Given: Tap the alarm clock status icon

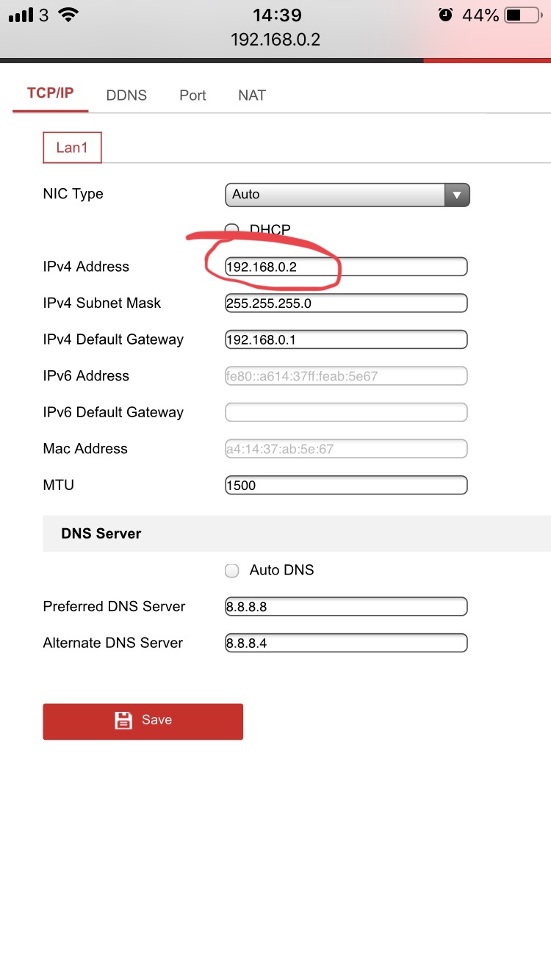Looking at the screenshot, I should pos(445,15).
